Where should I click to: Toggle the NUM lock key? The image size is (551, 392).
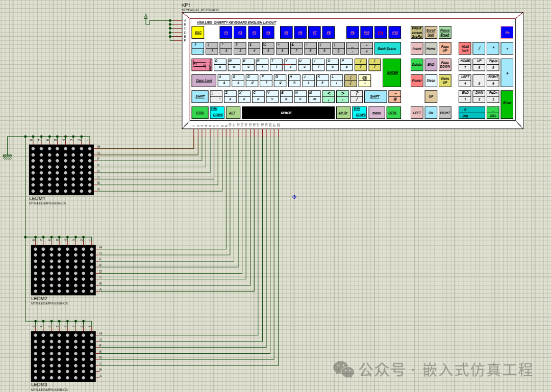pyautogui.click(x=465, y=49)
